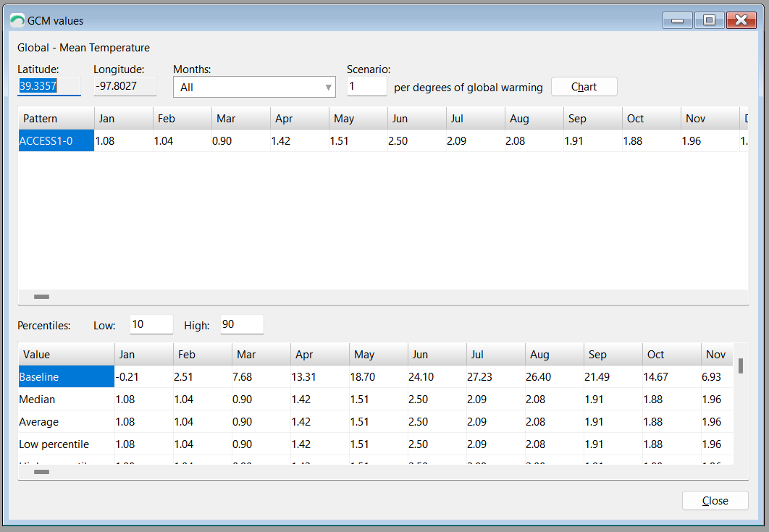The height and width of the screenshot is (532, 769).
Task: Select the Low percentile row's Oct value 1.88
Action: click(x=672, y=444)
